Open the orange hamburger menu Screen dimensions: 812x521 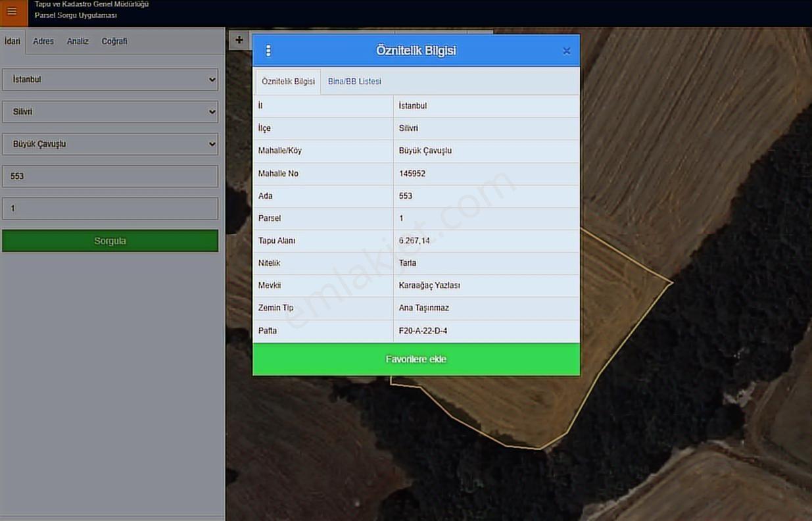(x=12, y=12)
